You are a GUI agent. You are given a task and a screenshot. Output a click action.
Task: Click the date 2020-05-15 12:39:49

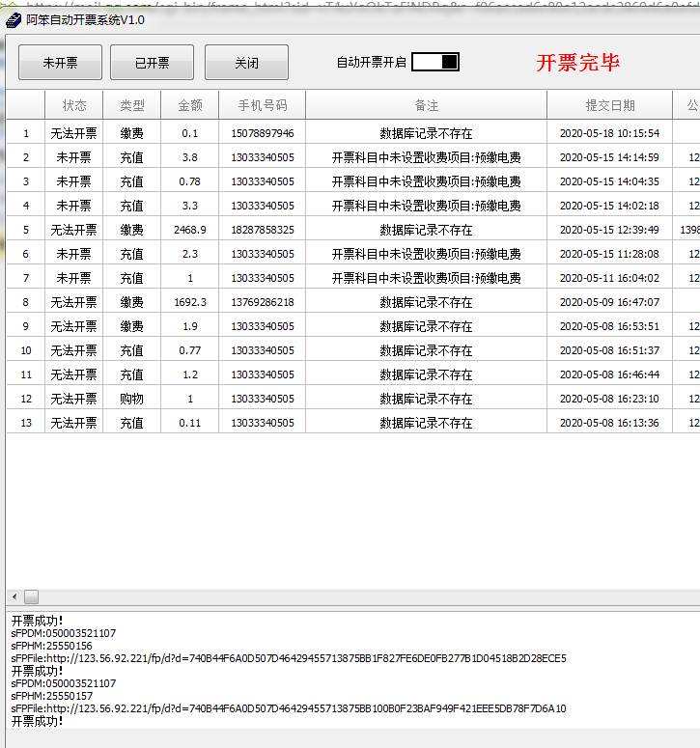click(609, 230)
